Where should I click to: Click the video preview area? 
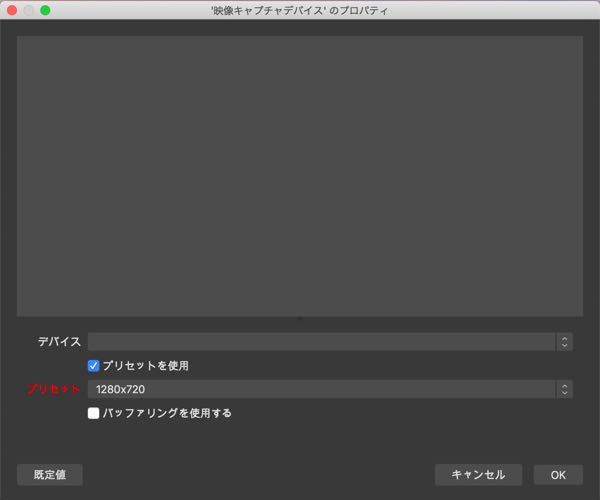click(x=300, y=176)
